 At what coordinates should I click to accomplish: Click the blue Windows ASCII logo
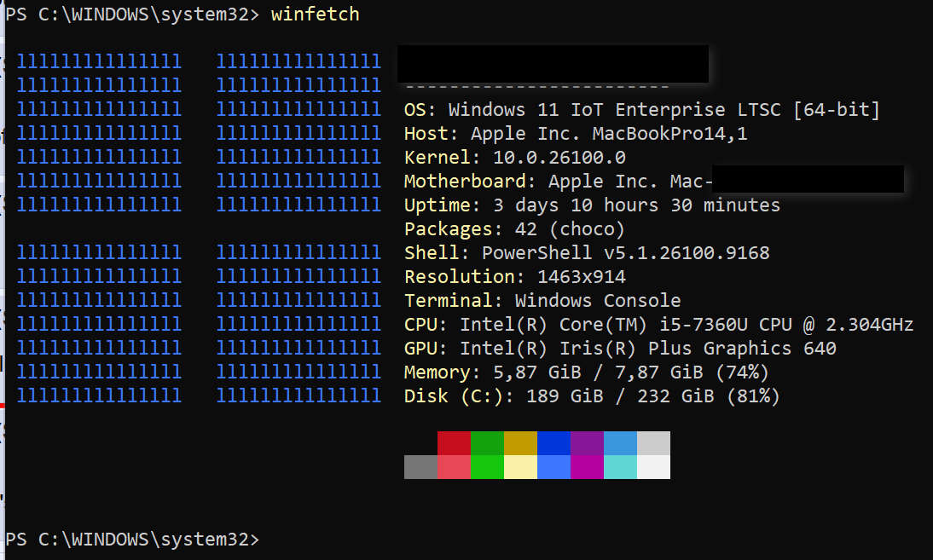tap(199, 228)
